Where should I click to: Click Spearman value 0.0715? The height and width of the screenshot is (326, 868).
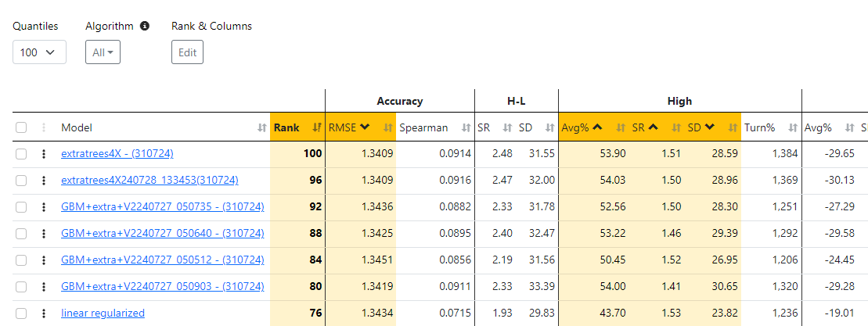click(x=455, y=313)
